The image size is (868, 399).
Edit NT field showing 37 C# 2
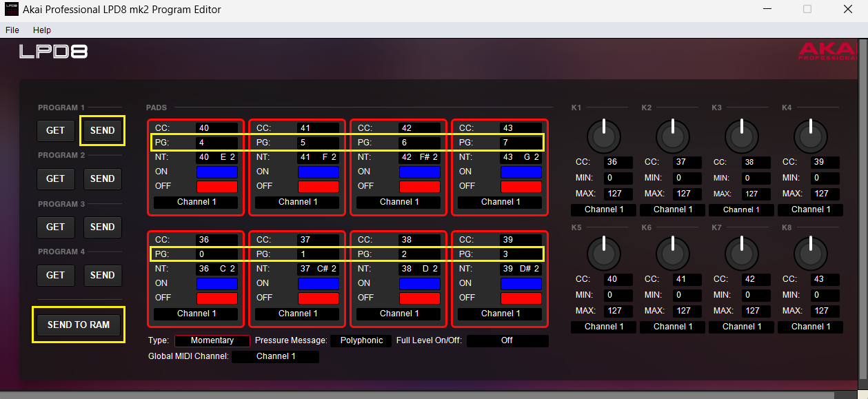pos(319,269)
